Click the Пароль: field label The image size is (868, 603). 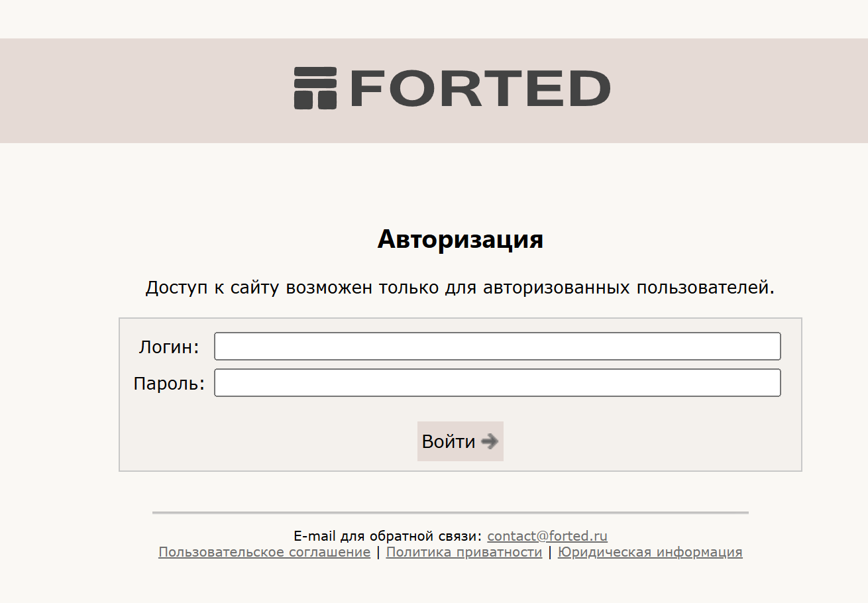click(170, 384)
